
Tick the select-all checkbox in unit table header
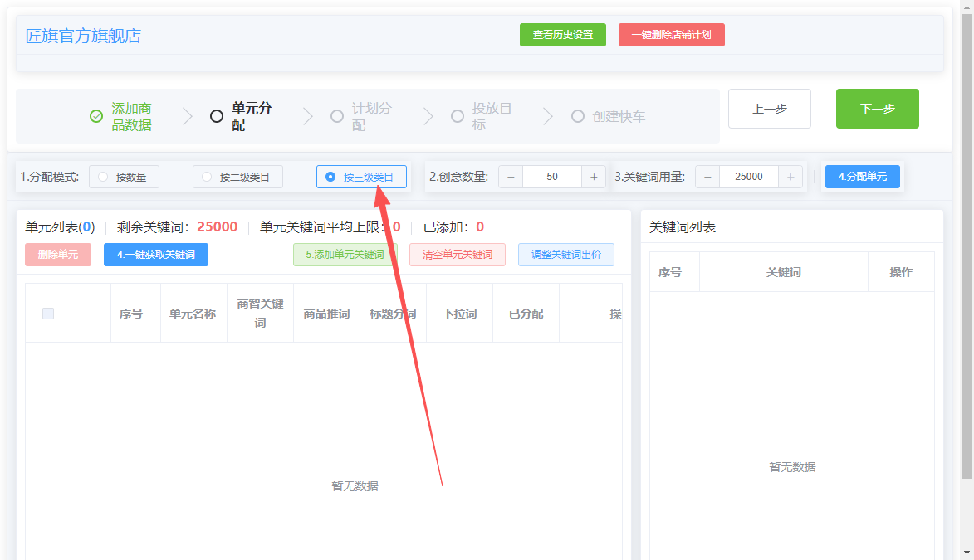click(48, 314)
